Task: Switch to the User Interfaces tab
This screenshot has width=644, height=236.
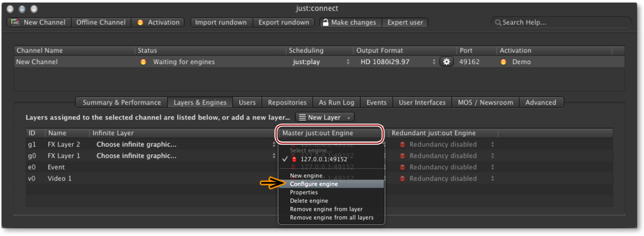Action: 422,102
